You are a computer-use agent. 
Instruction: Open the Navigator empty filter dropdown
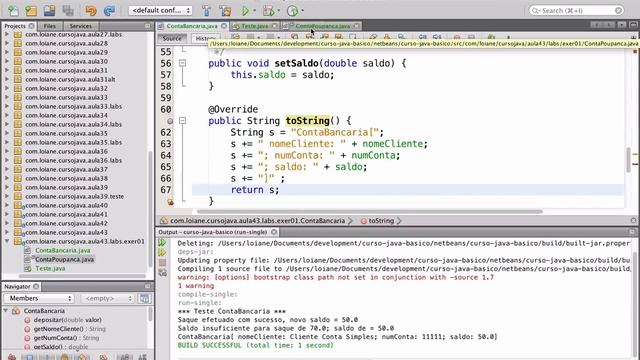coord(108,298)
